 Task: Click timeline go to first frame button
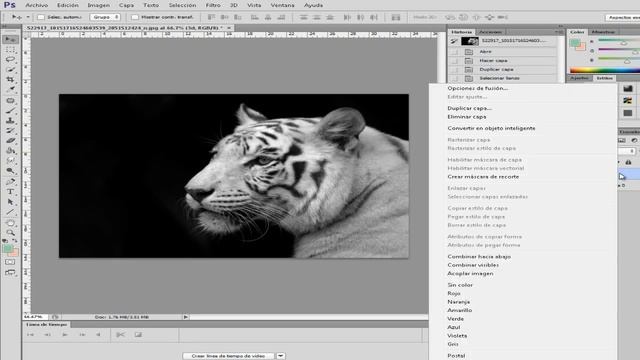[30, 334]
